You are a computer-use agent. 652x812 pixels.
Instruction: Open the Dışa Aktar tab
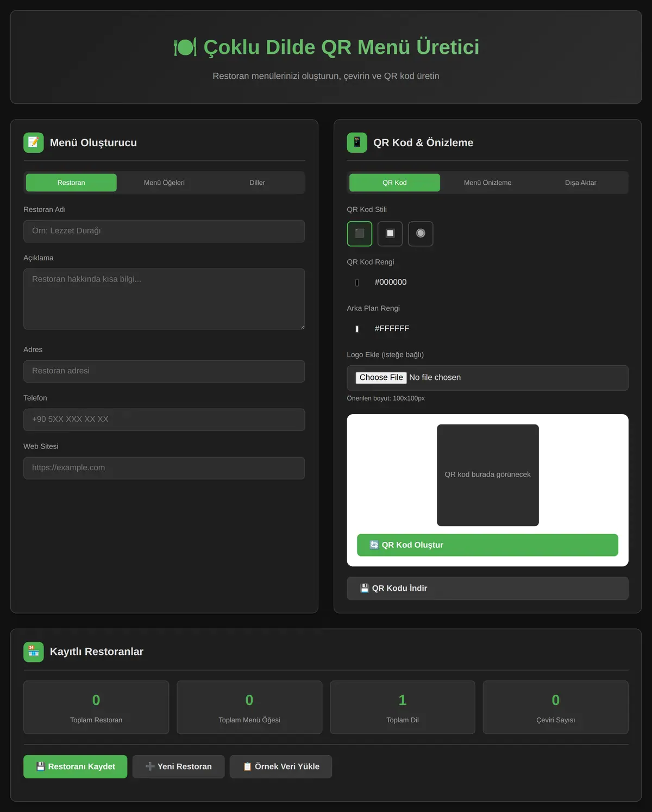click(x=580, y=183)
